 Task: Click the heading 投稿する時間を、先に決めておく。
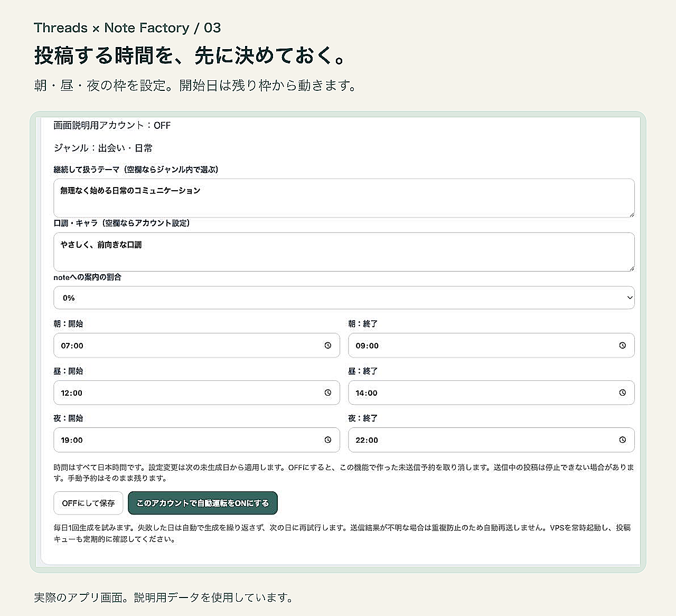tap(191, 55)
